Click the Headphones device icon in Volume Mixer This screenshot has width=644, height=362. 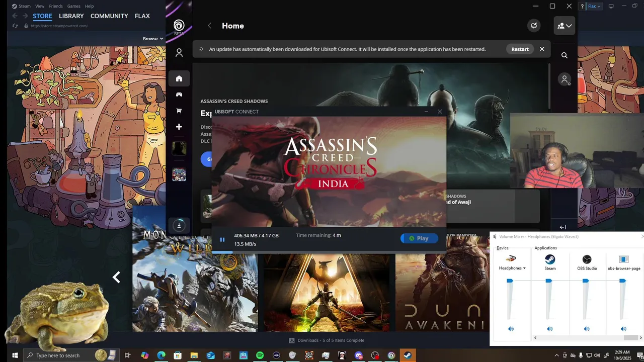[x=511, y=258]
